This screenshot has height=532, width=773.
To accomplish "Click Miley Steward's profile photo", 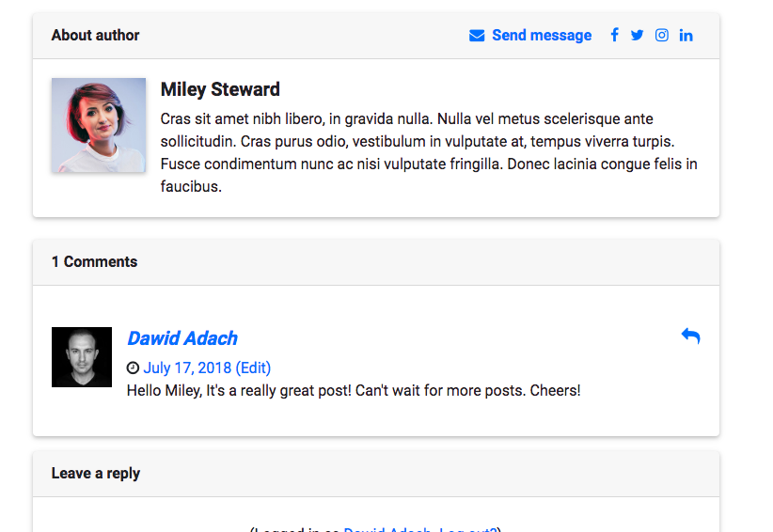I will (x=99, y=125).
